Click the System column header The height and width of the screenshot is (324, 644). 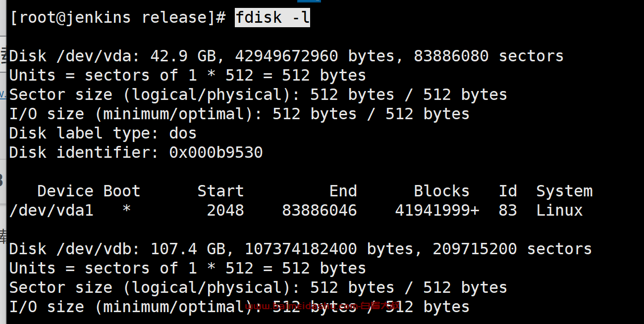(x=564, y=191)
